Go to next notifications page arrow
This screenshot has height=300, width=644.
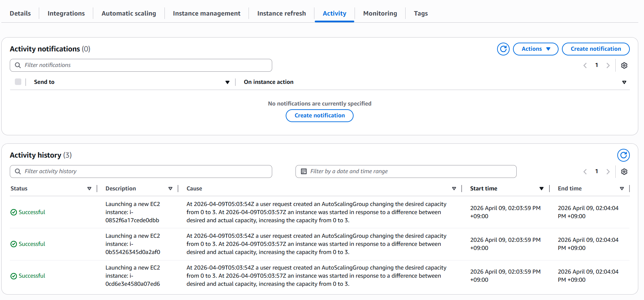click(608, 65)
